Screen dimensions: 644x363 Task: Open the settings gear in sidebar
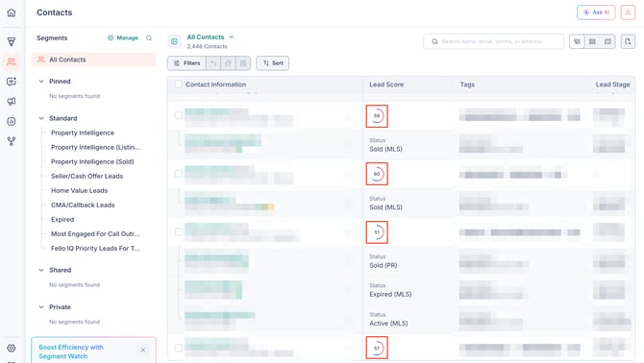(x=12, y=349)
